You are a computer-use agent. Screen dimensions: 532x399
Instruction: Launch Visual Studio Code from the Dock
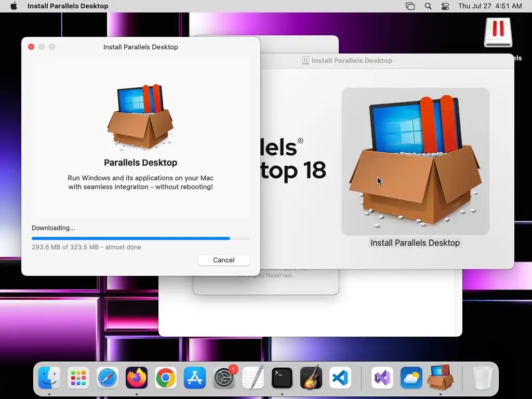(340, 378)
